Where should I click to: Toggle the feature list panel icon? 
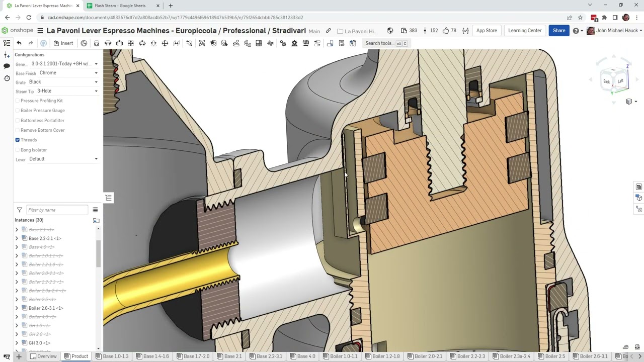tap(7, 43)
